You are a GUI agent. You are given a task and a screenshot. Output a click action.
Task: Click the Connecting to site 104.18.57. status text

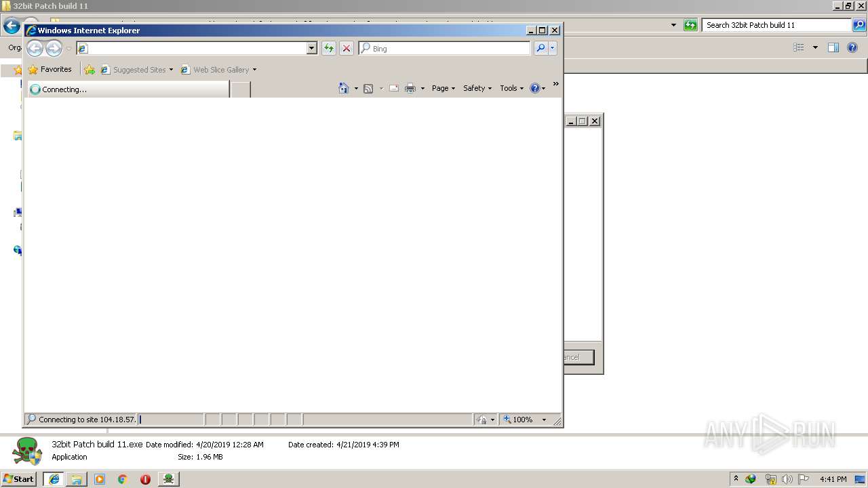(x=87, y=420)
